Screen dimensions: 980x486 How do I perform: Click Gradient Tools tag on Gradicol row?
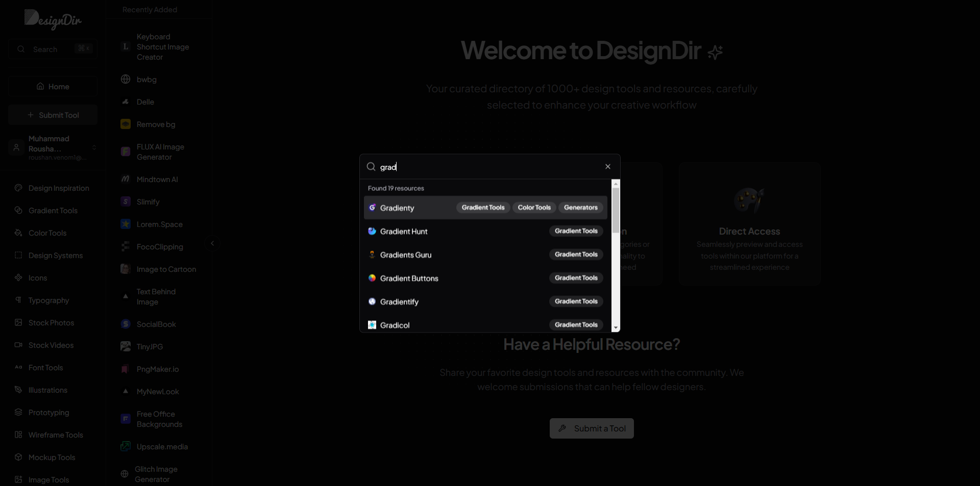(x=576, y=325)
